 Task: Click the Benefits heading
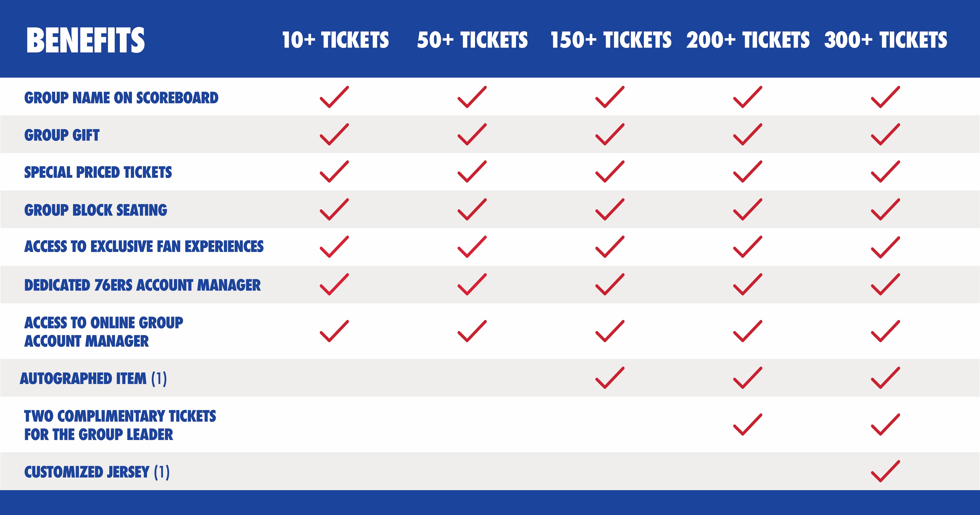[x=86, y=40]
